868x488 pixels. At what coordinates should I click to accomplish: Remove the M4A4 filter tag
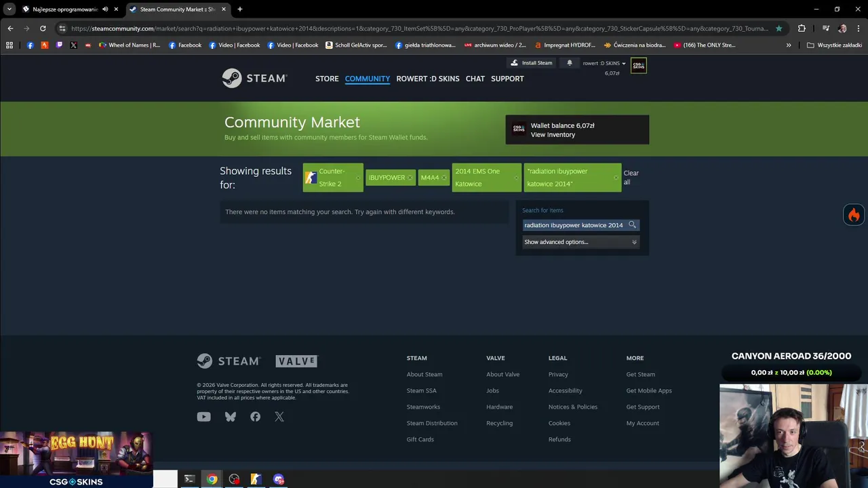click(x=444, y=178)
